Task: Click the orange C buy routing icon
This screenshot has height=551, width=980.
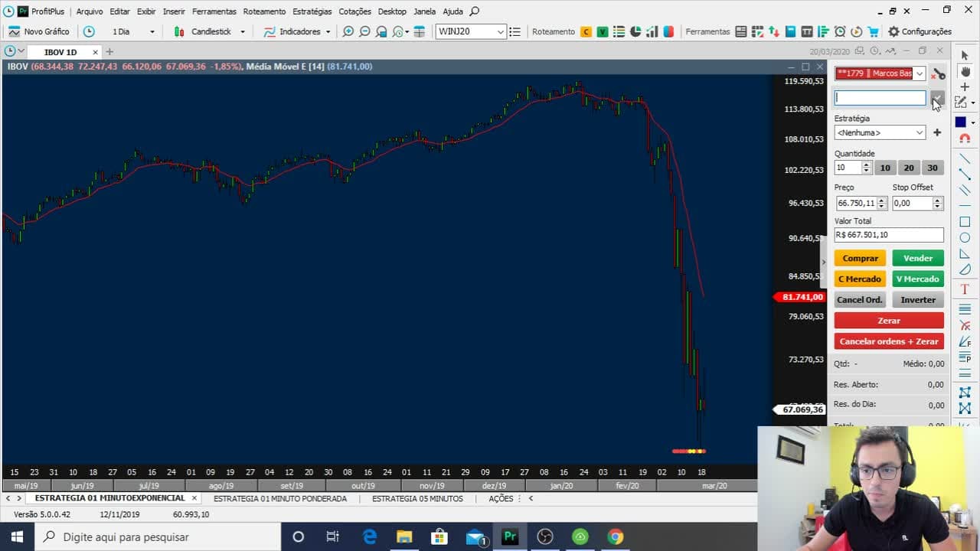Action: click(x=586, y=31)
